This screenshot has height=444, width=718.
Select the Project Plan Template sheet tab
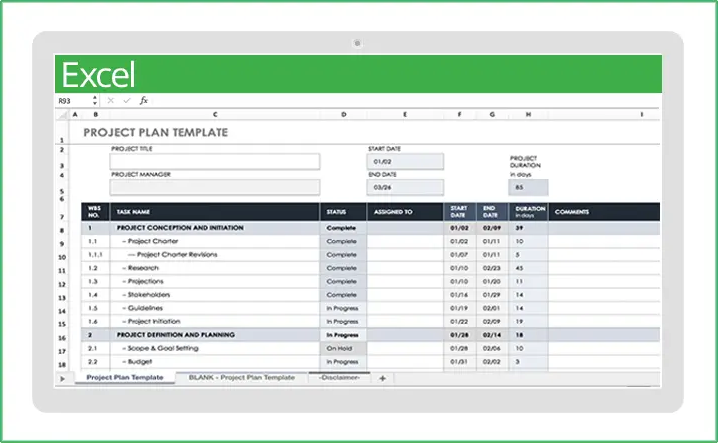click(x=124, y=378)
